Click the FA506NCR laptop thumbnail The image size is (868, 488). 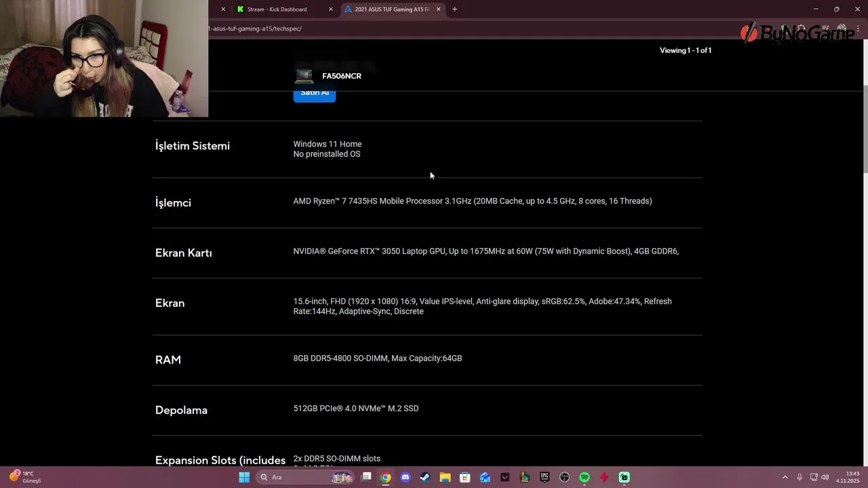point(304,76)
